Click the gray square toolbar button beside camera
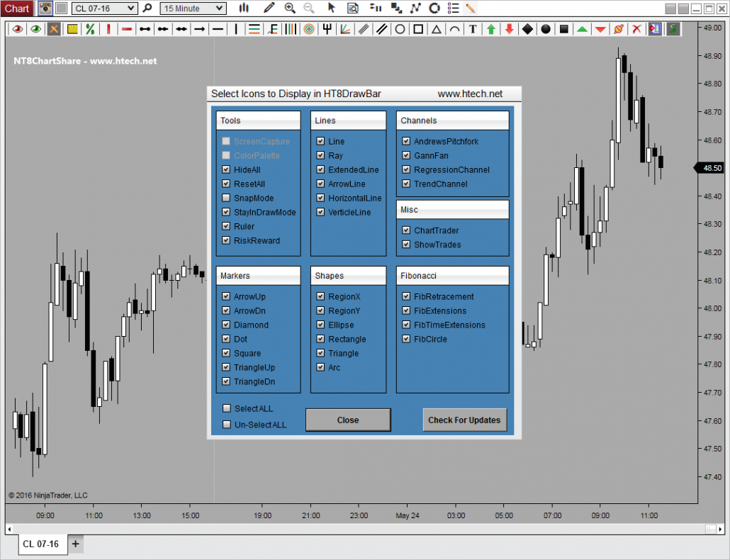This screenshot has height=560, width=730. (x=62, y=8)
